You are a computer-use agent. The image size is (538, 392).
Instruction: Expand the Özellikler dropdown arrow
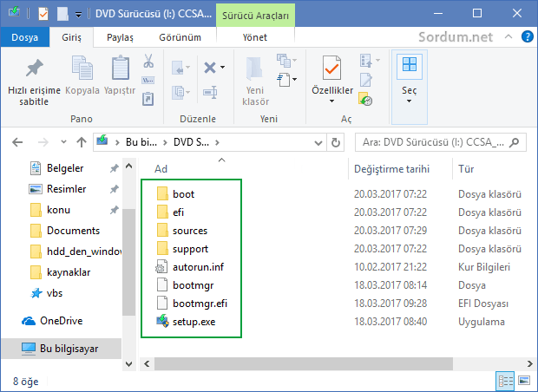[x=331, y=101]
